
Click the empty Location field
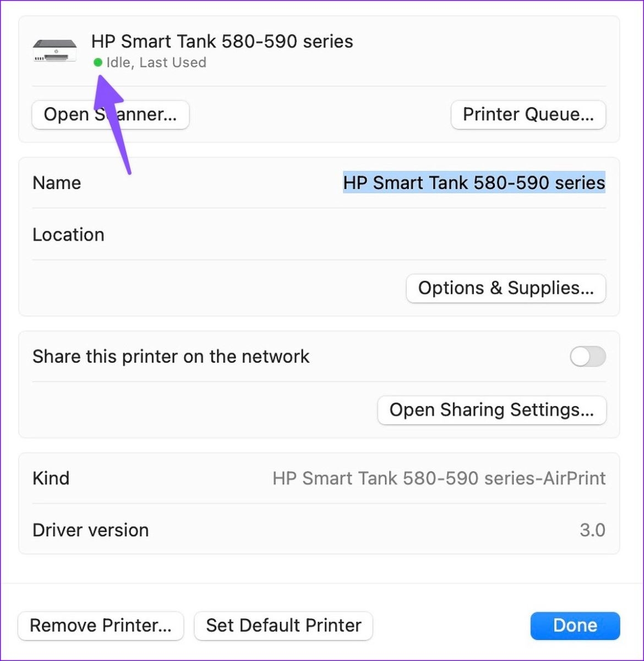pyautogui.click(x=385, y=235)
